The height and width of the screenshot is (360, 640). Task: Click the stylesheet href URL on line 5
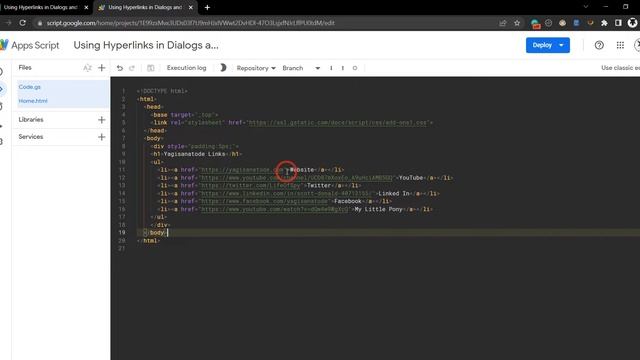click(338, 122)
